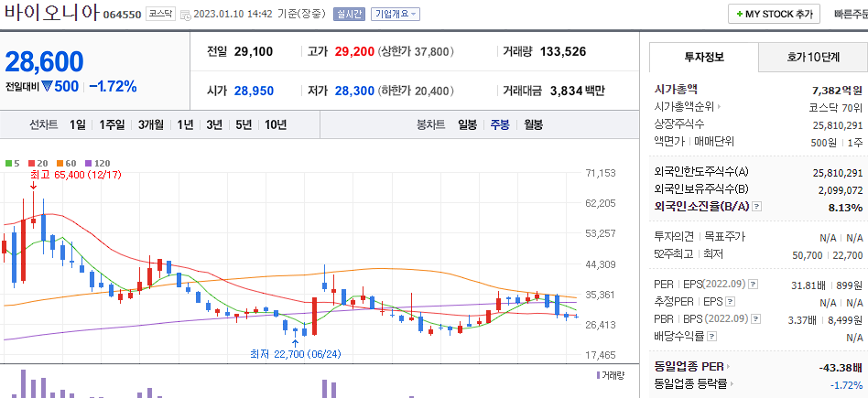Click the green 5-day moving average legend
The image size is (868, 398).
click(12, 163)
